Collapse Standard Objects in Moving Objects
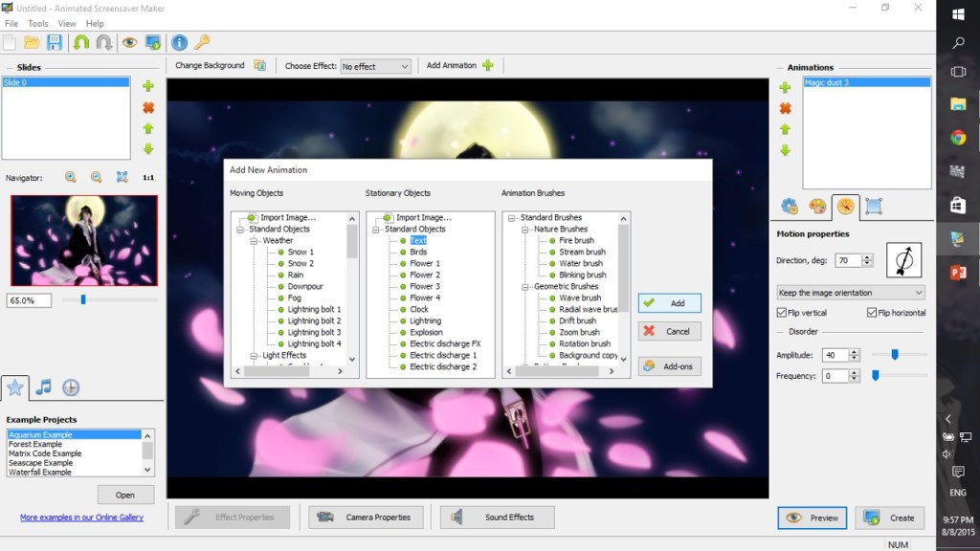 pyautogui.click(x=240, y=230)
